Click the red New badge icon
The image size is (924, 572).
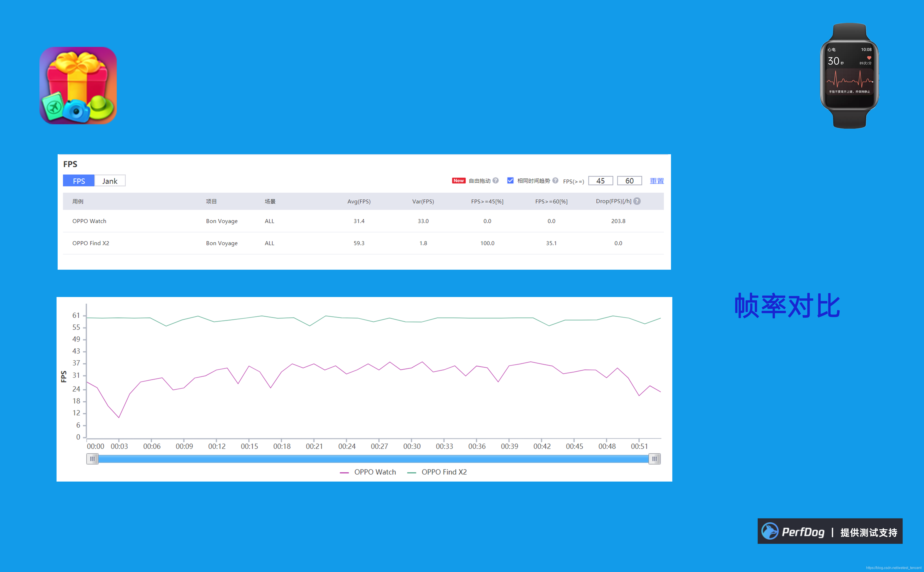458,180
